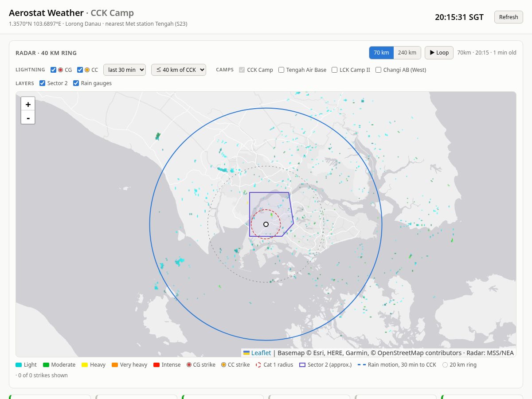Click the '0 of 0 strikes shown' text
Image resolution: width=532 pixels, height=399 pixels.
click(x=42, y=376)
